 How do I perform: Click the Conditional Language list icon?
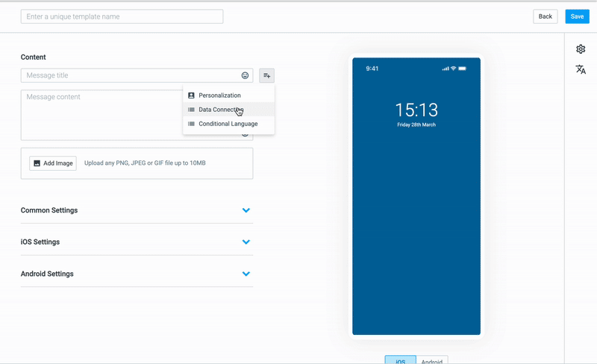pyautogui.click(x=191, y=124)
